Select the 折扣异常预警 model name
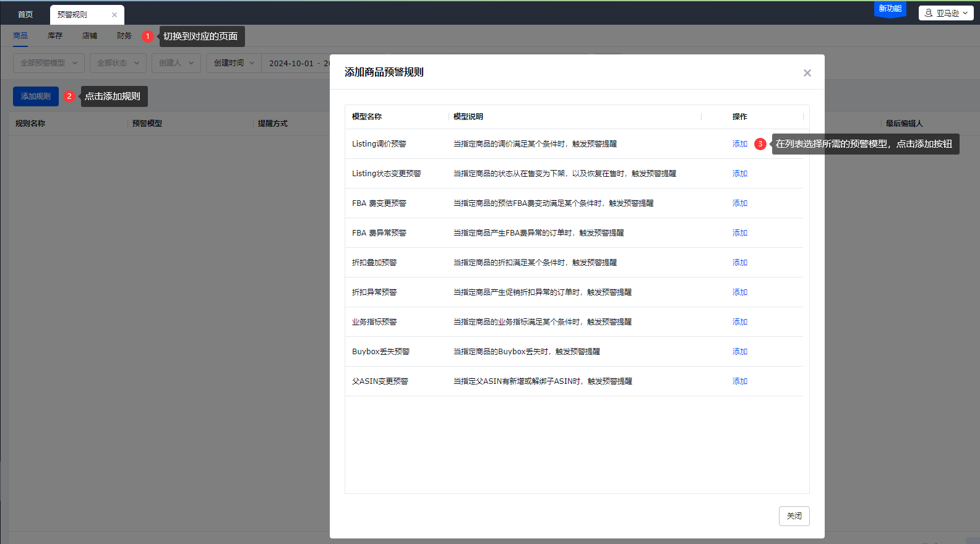This screenshot has height=544, width=980. pos(374,292)
